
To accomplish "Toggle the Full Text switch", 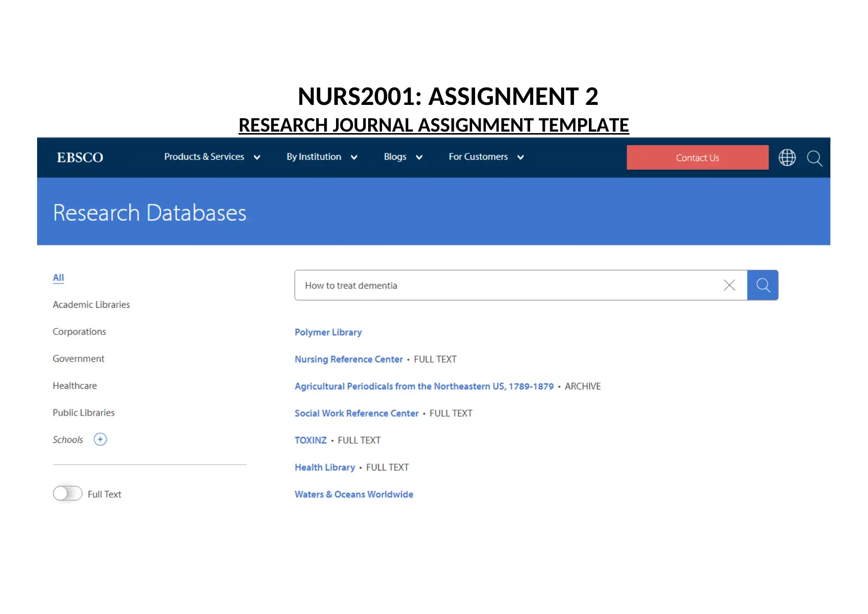I will coord(68,493).
